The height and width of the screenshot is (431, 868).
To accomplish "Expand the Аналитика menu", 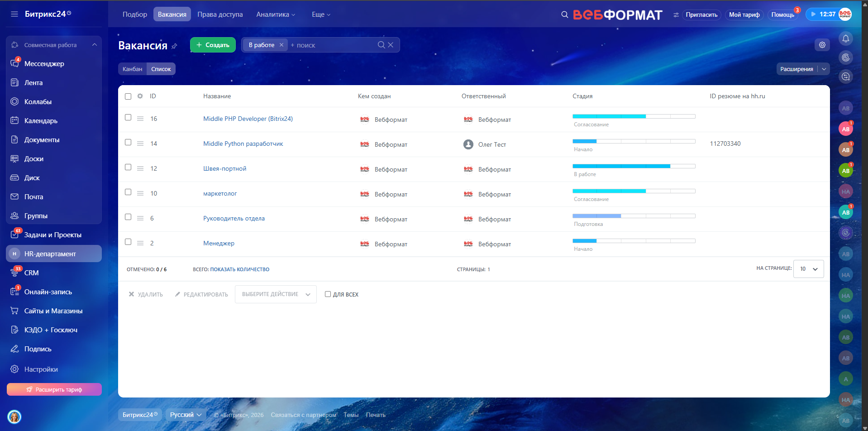I will tap(275, 14).
